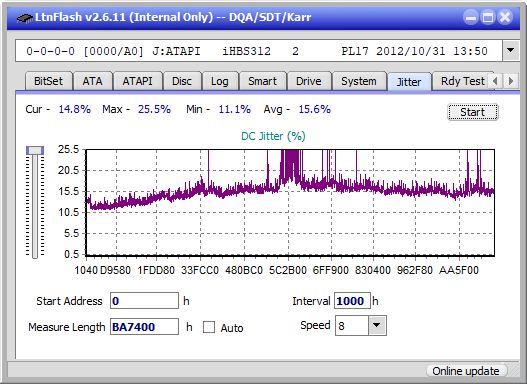Open the BitSet tab
Viewport: 527px width, 384px height.
tap(48, 81)
